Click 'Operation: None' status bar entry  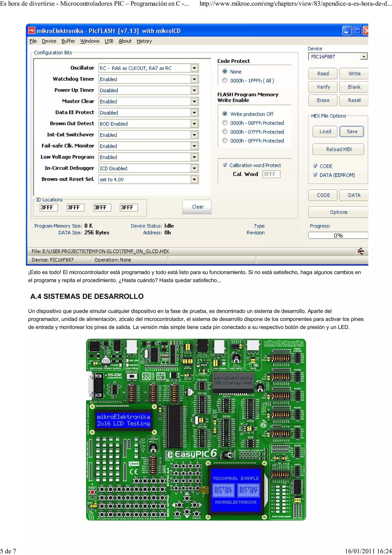pos(113,260)
